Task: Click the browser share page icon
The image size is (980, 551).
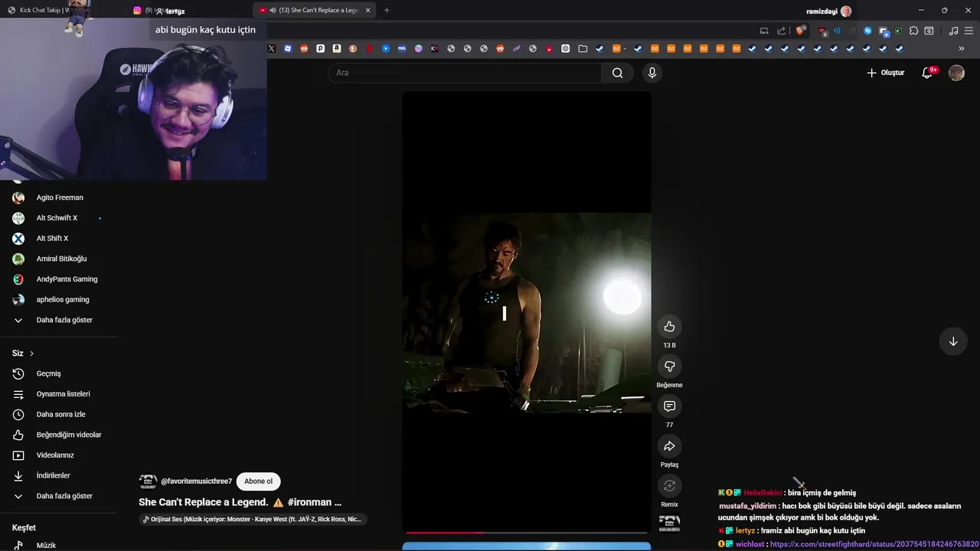Action: pos(781,31)
